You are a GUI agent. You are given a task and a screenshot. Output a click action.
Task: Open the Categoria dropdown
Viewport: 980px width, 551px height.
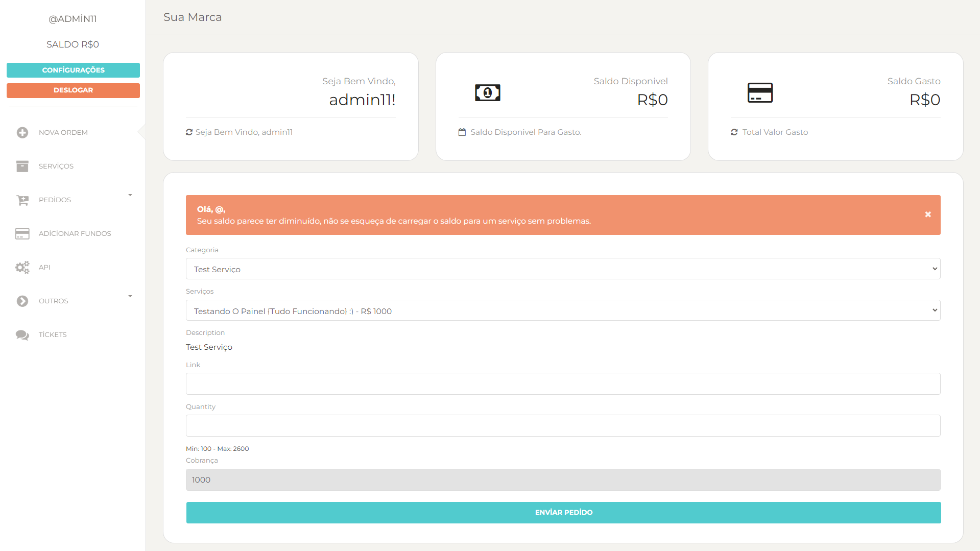(x=562, y=268)
